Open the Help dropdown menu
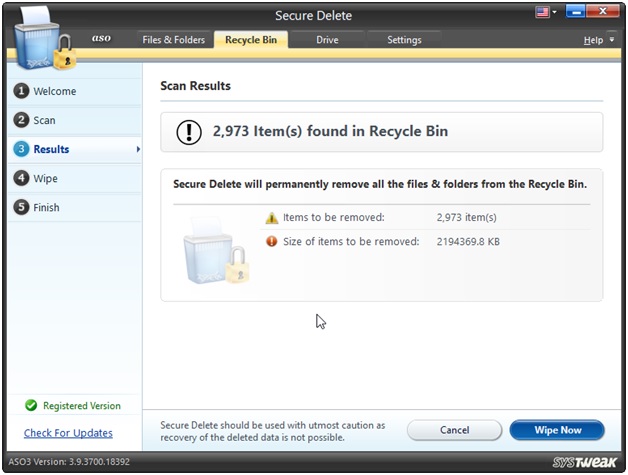The width and height of the screenshot is (628, 475). coord(597,40)
